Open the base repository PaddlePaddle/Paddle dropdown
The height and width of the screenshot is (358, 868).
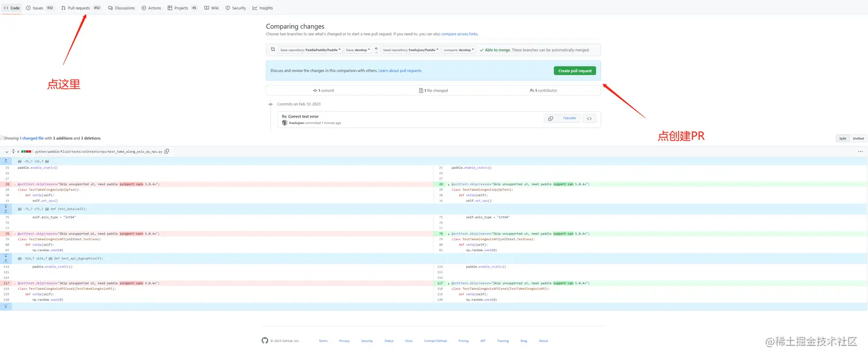coord(311,50)
